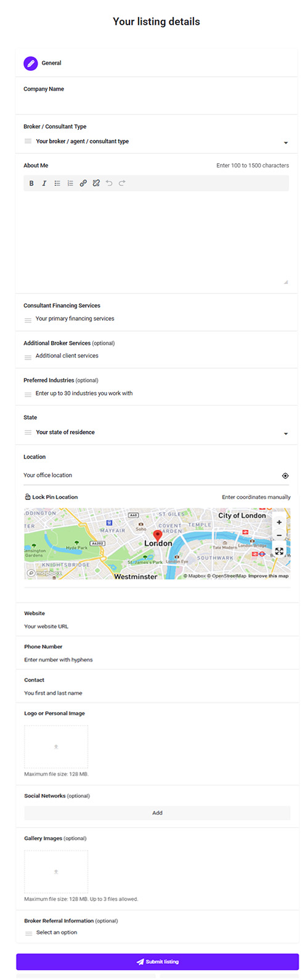Screen dimensions: 308x980
Task: Insert a numbered list in About Me
Action: tap(70, 183)
